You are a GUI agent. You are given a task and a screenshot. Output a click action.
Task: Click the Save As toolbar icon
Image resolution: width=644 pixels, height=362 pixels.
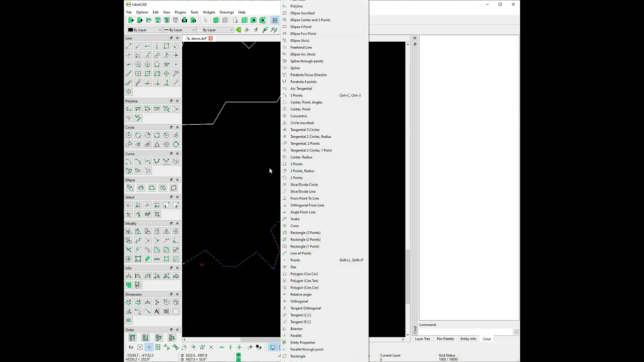pyautogui.click(x=167, y=20)
